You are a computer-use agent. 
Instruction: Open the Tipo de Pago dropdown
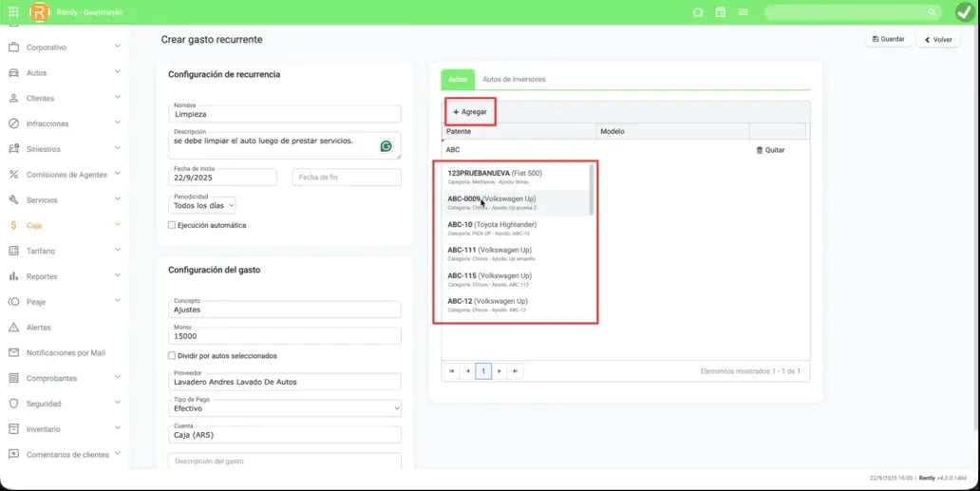tap(285, 408)
